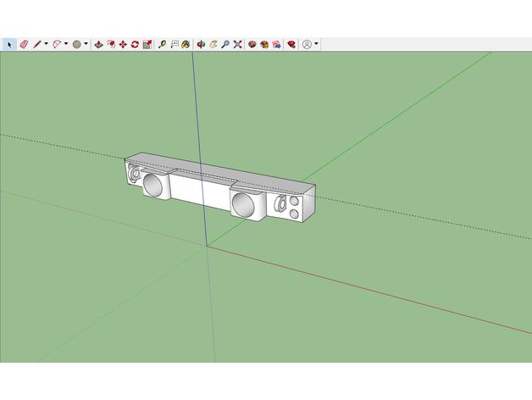532x400 pixels.
Task: Choose the Line pencil tool
Action: pyautogui.click(x=36, y=44)
